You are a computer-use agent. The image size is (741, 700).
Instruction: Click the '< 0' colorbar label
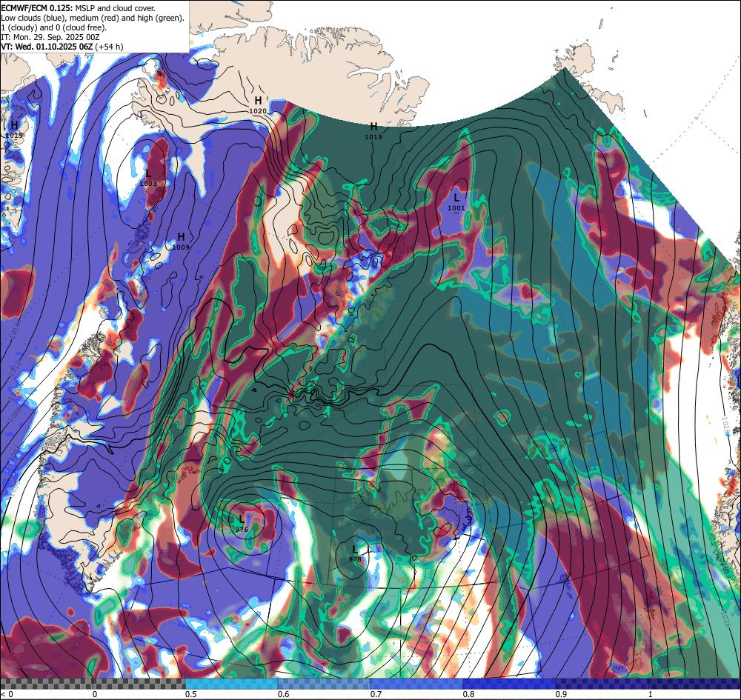(x=6, y=694)
